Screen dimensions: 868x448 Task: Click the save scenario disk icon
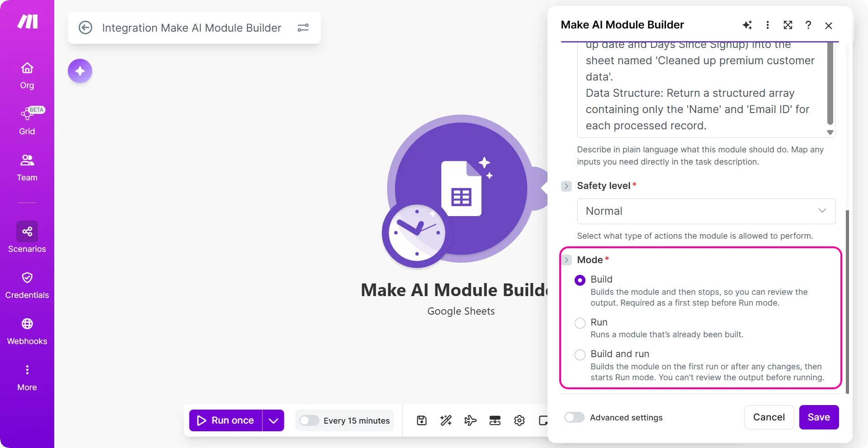[x=422, y=420]
